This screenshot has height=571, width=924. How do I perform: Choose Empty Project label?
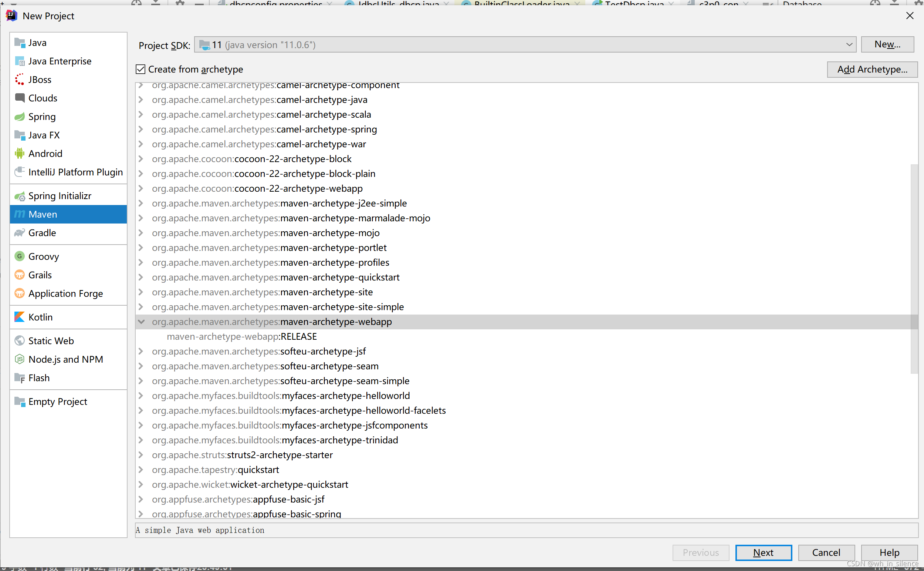tap(57, 402)
